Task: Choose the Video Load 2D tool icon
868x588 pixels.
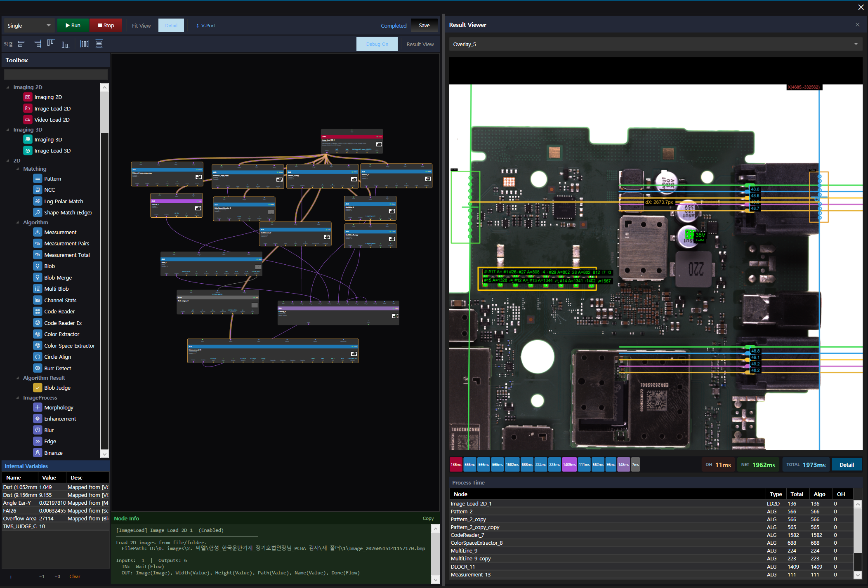Action: click(x=28, y=120)
